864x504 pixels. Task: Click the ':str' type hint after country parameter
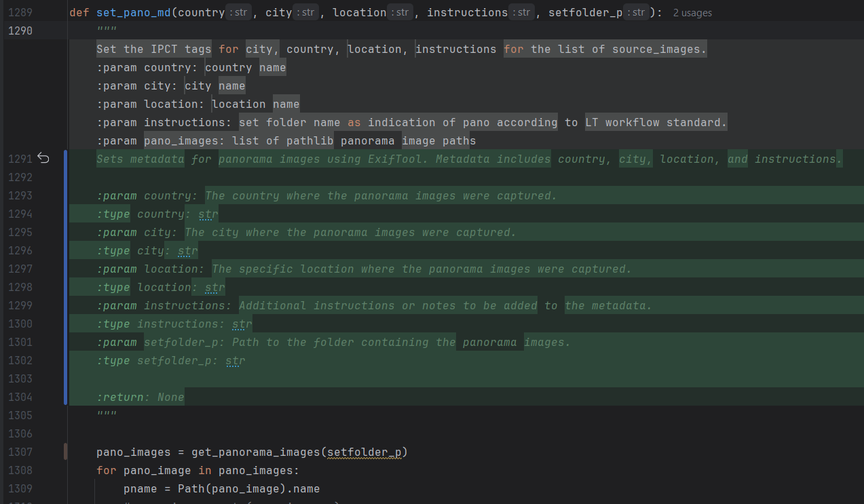click(x=238, y=13)
